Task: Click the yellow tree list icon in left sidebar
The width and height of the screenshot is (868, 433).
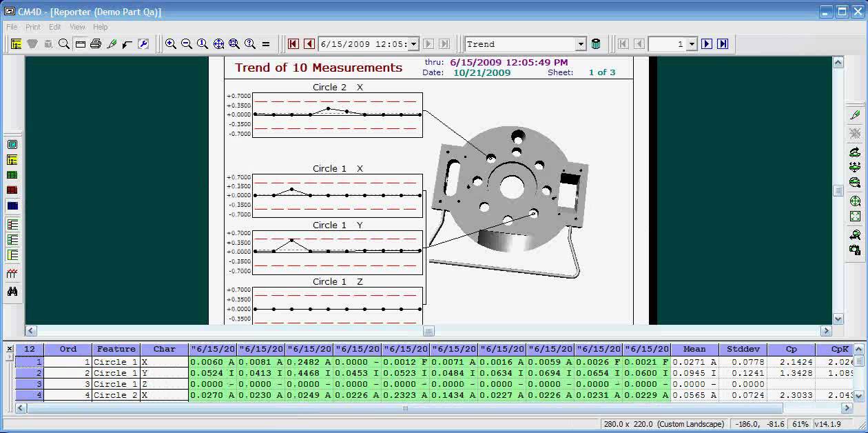Action: tap(12, 160)
